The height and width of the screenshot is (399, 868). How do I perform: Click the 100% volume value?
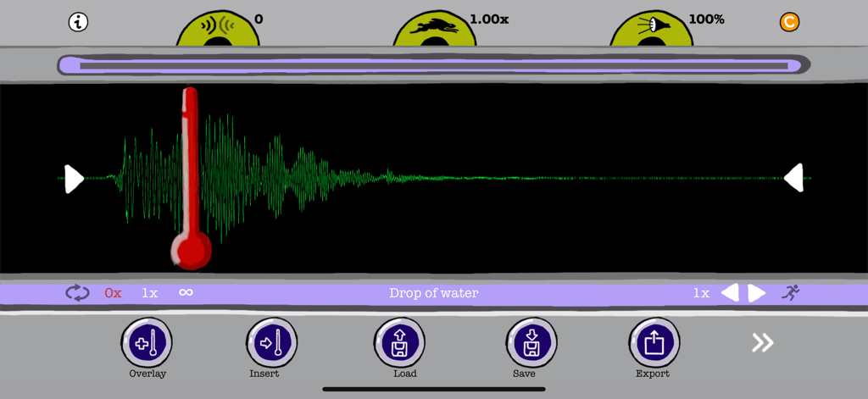point(706,19)
